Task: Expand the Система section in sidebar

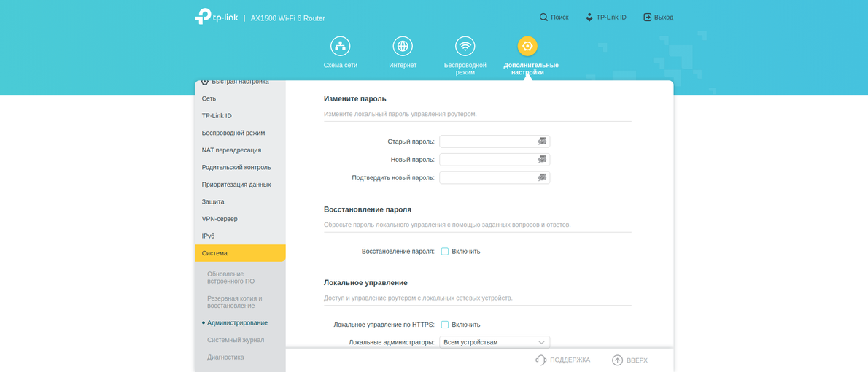Action: [239, 253]
